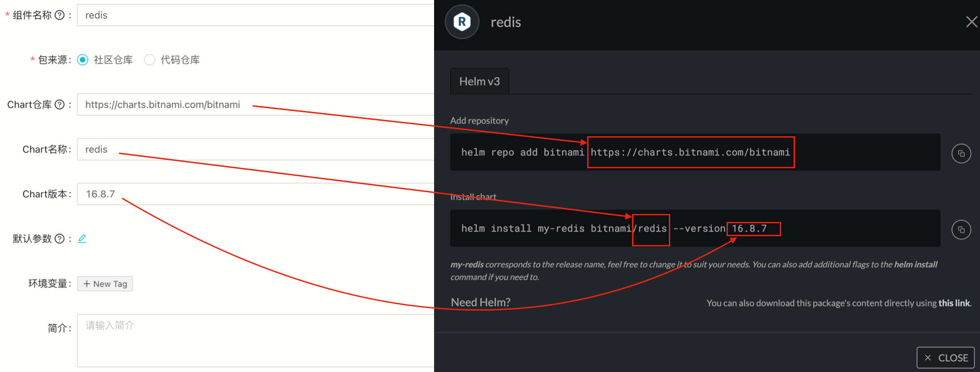Click the help icon beside Chart仓库
Viewport: 980px width, 372px height.
click(x=59, y=104)
